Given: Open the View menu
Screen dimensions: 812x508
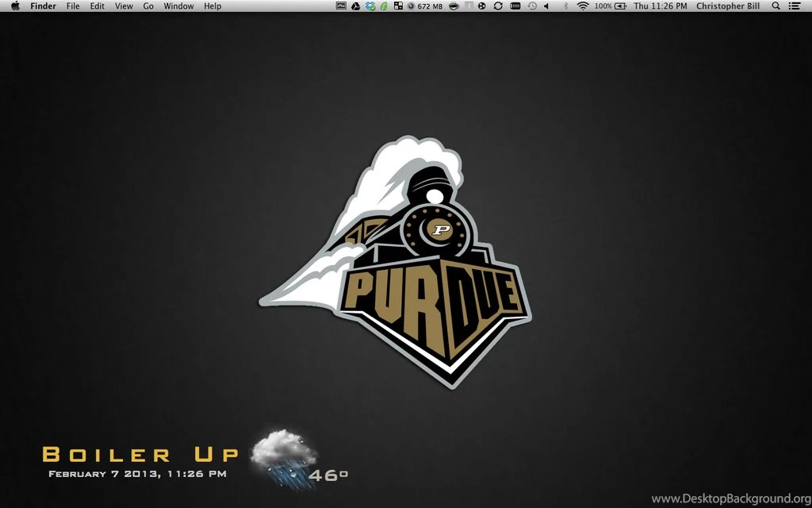Looking at the screenshot, I should click(124, 6).
